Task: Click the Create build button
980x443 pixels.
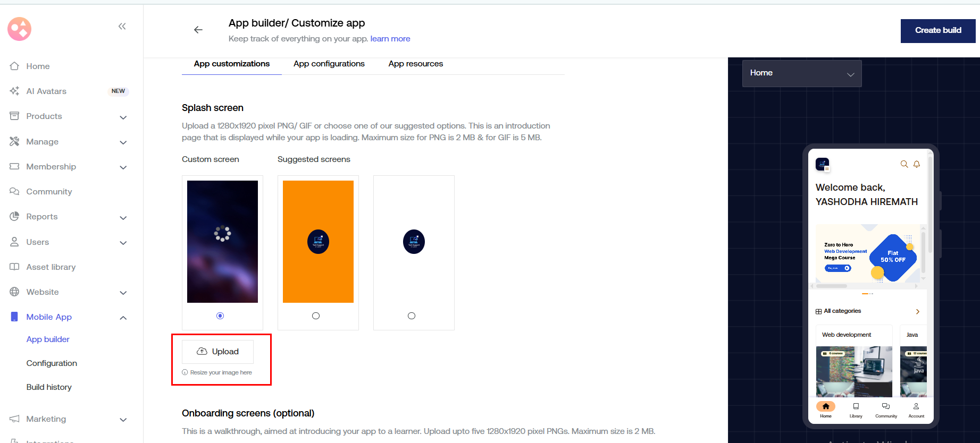Action: [x=937, y=31]
